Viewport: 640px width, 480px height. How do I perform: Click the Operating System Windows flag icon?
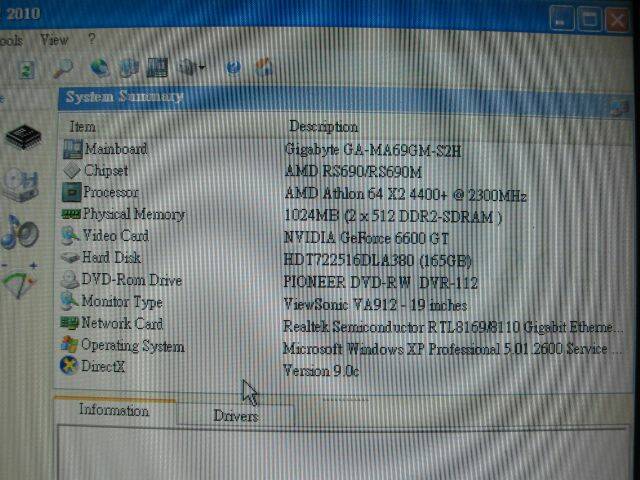click(x=69, y=345)
